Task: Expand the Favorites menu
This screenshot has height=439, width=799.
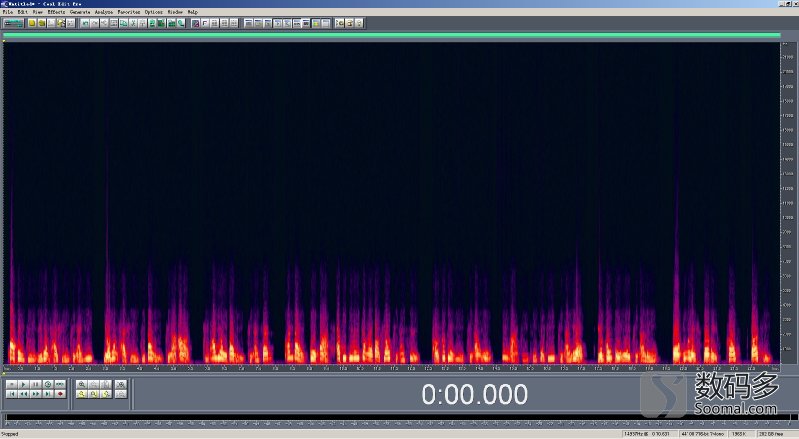Action: point(129,12)
